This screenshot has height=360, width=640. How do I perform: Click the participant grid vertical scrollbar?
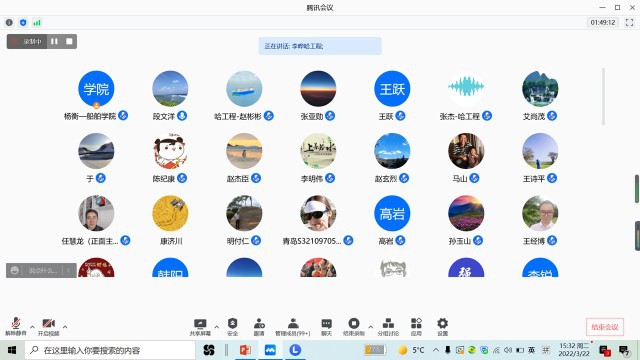[x=603, y=96]
